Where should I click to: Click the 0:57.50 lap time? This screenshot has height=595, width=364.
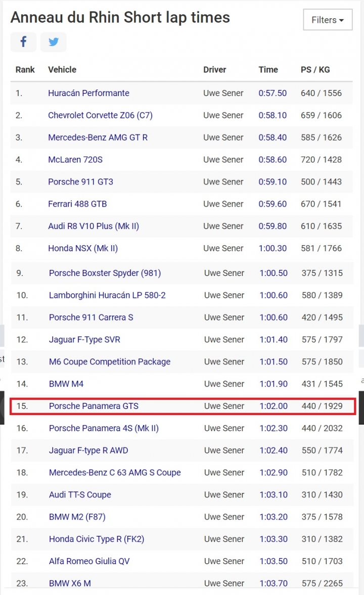[x=272, y=93]
